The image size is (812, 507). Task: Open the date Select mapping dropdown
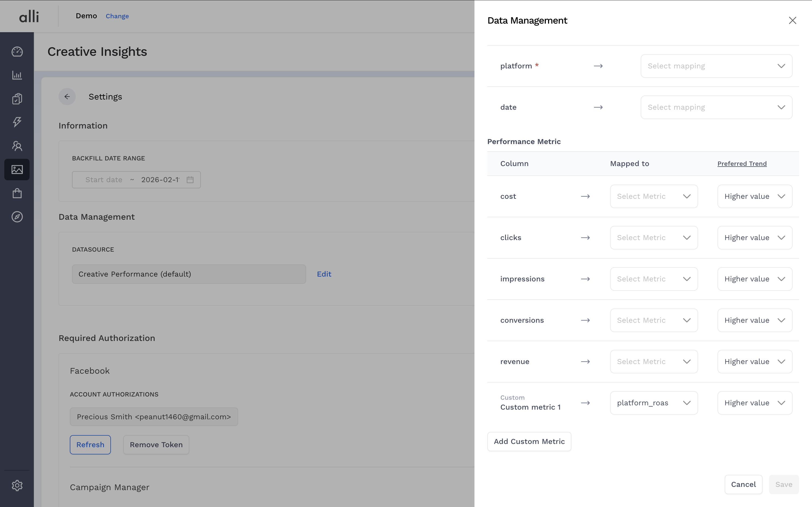click(x=716, y=107)
